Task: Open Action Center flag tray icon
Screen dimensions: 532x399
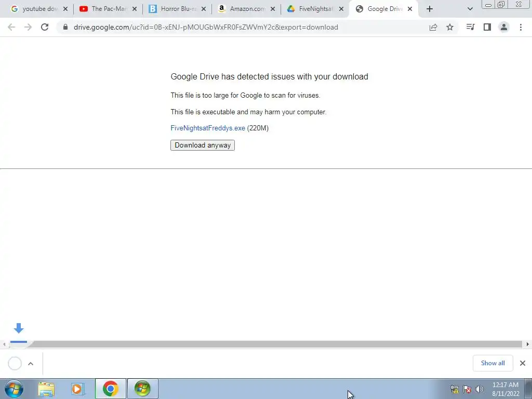Action: (x=467, y=389)
